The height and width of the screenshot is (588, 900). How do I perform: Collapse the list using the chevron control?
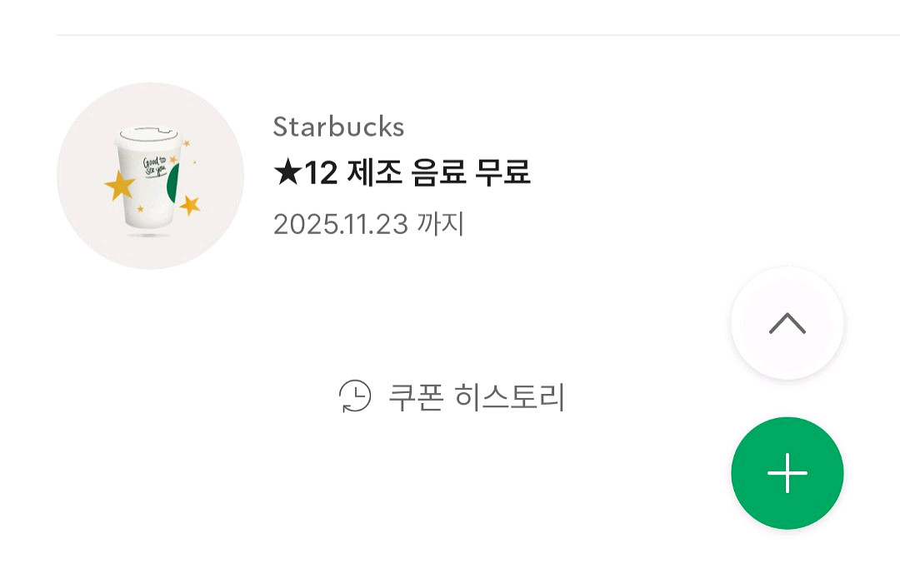coord(786,323)
